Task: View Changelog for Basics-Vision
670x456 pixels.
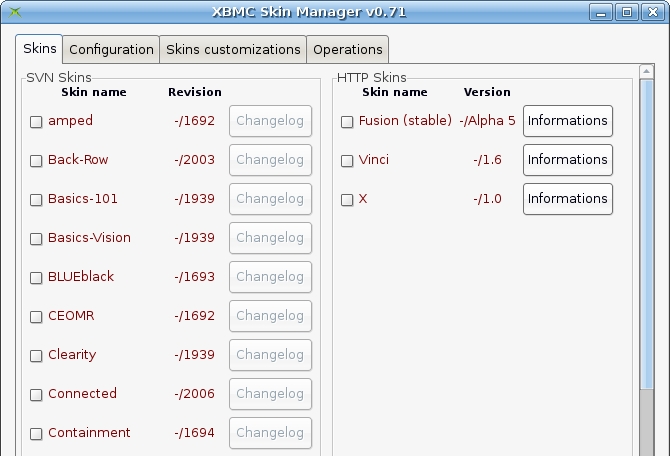Action: tap(270, 238)
